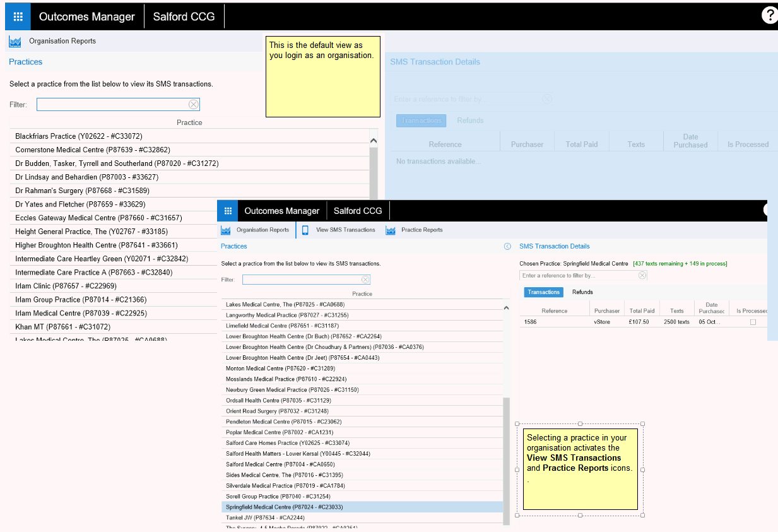Screen dimensions: 778x532
Task: Open the app launcher grid beside Salford CCG in the top header
Action: pos(18,16)
